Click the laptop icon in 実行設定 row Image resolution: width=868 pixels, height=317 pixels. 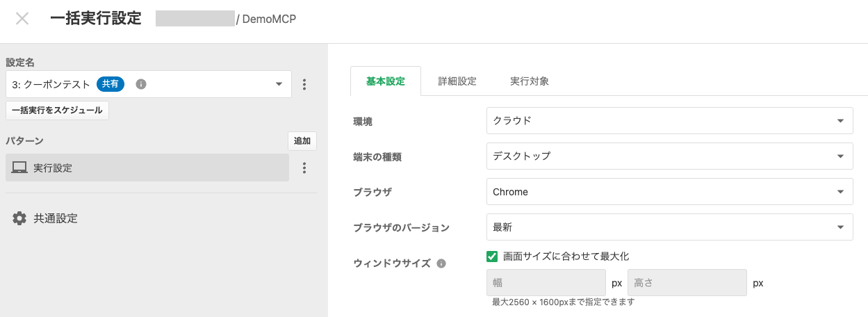tap(19, 168)
